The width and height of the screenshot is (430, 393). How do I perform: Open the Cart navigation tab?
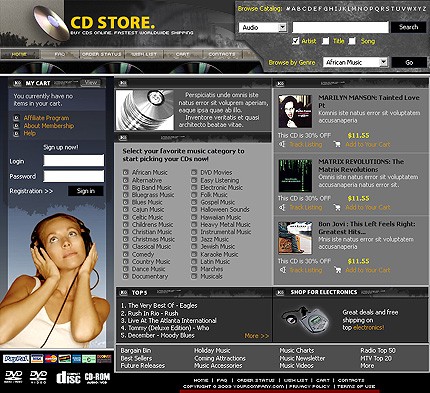[x=182, y=54]
